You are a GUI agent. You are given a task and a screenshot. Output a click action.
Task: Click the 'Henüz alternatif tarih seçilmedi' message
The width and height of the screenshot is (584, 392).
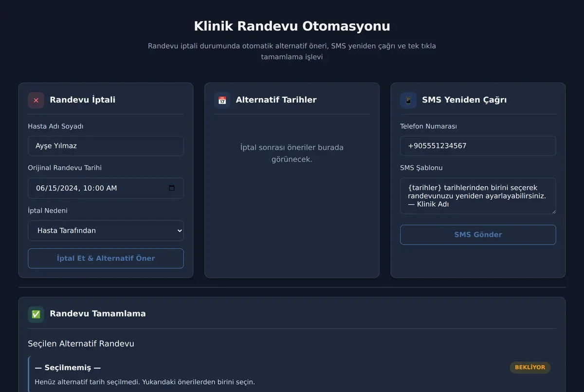tap(145, 382)
